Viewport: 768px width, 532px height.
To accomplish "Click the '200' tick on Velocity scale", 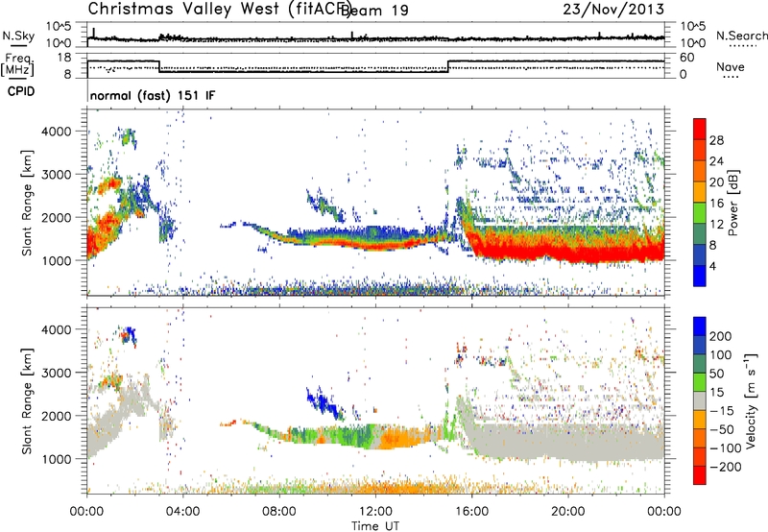I will click(721, 336).
